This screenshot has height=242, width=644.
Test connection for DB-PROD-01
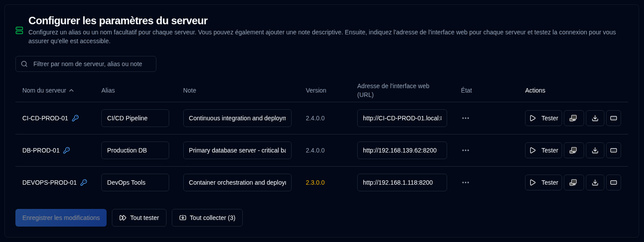[x=544, y=150]
